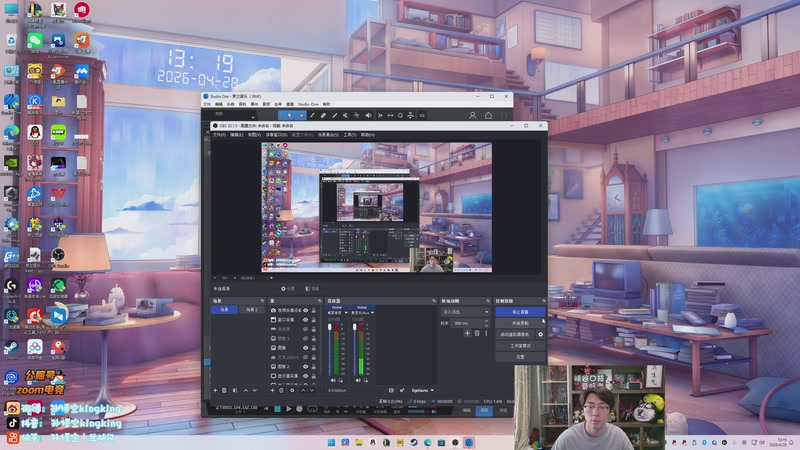Mute the Desktop Audio mixer channel
Screen dimensions: 800x450
coord(333,380)
